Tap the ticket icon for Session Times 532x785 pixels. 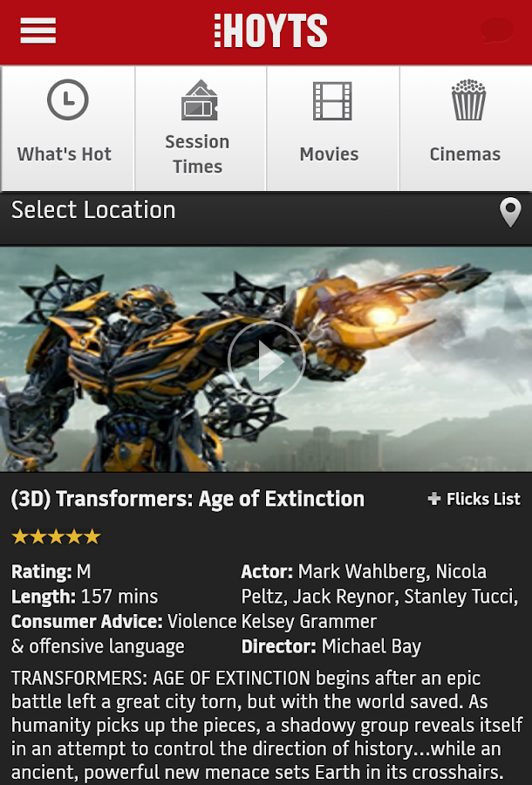[x=199, y=100]
